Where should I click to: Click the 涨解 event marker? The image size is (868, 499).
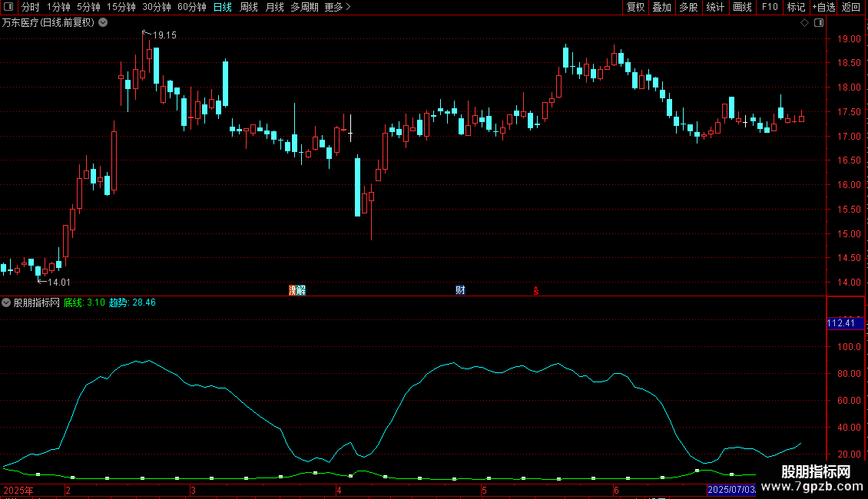(x=297, y=290)
